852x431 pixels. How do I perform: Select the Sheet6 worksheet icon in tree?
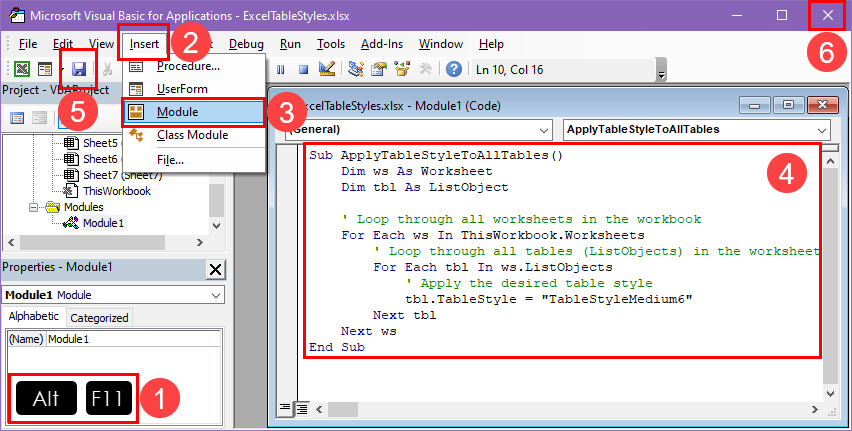pyautogui.click(x=71, y=159)
